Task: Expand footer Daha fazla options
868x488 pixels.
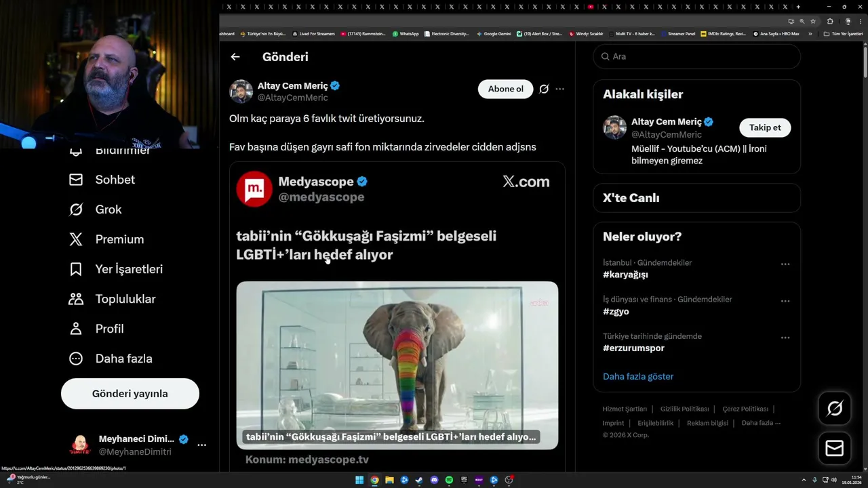Action: pos(761,423)
